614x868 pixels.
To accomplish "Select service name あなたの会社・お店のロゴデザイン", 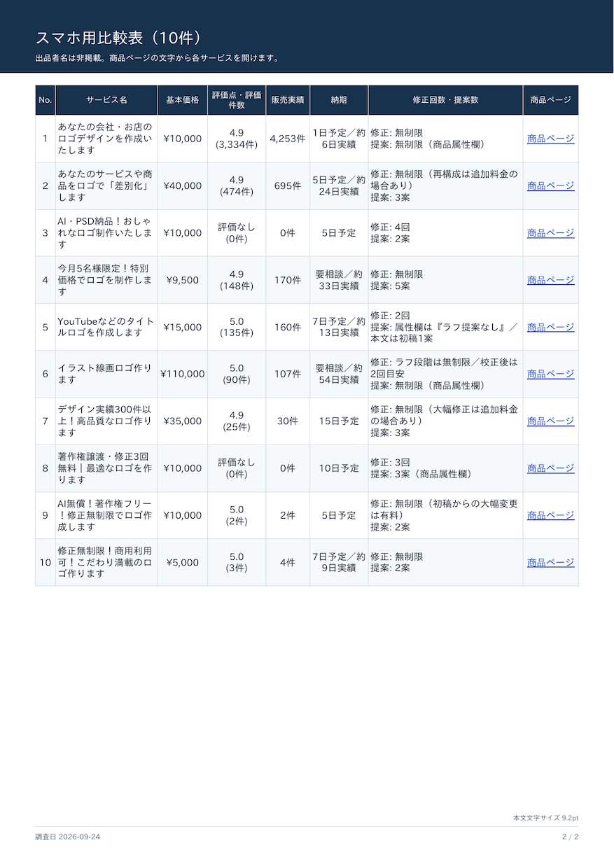I will [x=105, y=139].
